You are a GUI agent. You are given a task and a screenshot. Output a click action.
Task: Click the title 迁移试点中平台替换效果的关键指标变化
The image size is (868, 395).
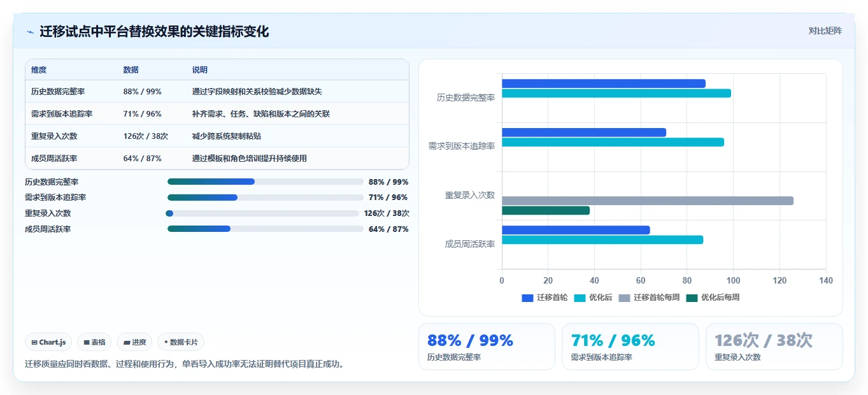coord(154,32)
